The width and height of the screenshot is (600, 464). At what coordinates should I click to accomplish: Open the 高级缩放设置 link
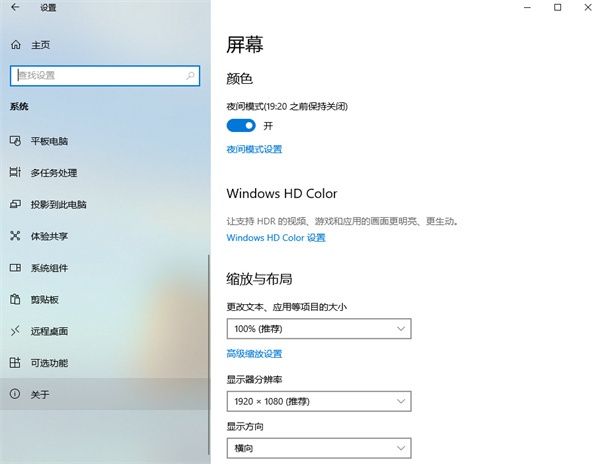pyautogui.click(x=254, y=354)
